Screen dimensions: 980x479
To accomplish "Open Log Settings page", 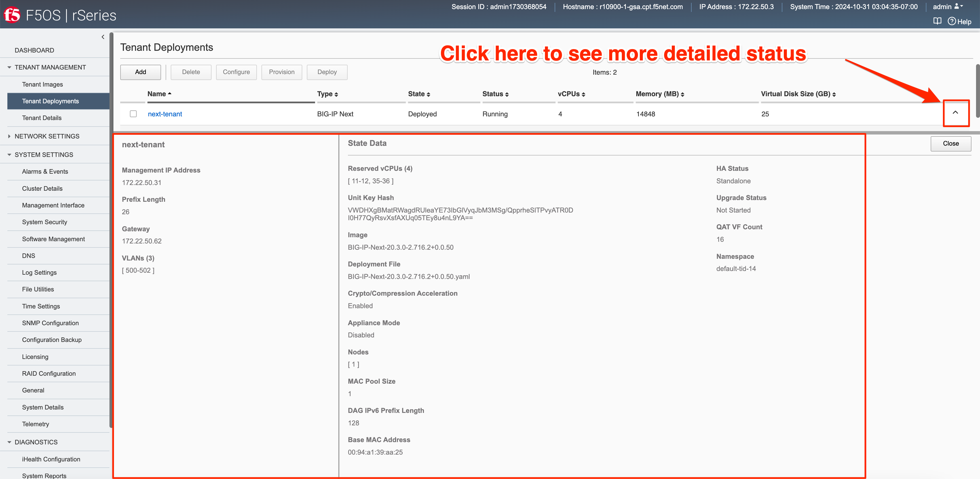I will point(39,273).
